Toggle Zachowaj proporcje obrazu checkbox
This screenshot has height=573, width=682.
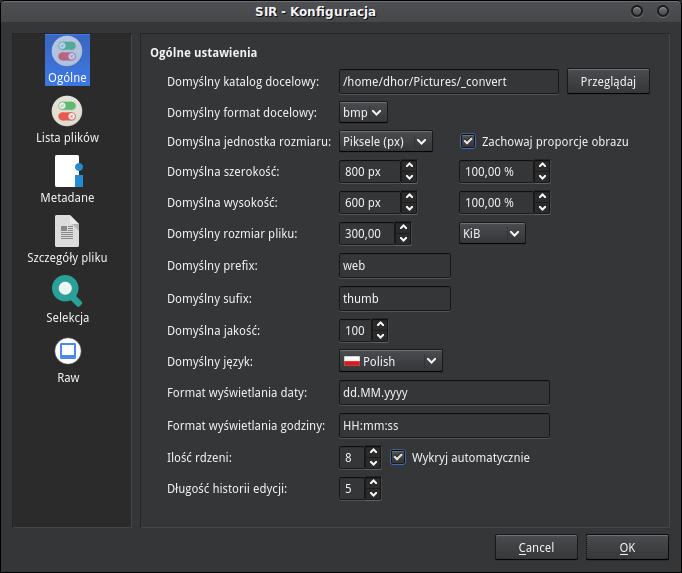pyautogui.click(x=468, y=141)
